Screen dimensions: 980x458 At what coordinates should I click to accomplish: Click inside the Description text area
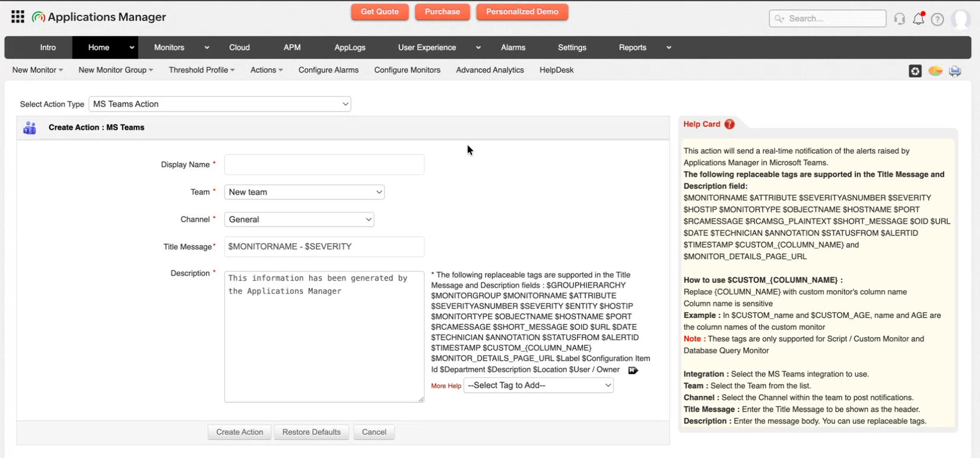324,337
